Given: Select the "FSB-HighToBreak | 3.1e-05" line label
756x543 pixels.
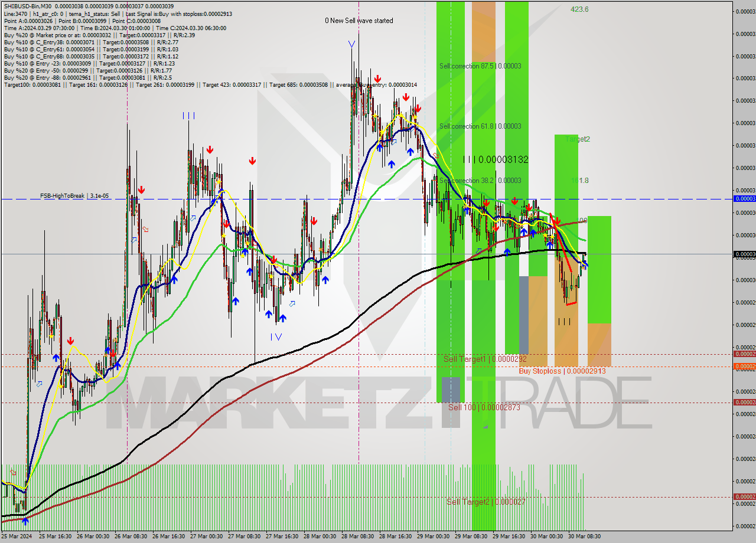Looking at the screenshot, I should tap(74, 195).
